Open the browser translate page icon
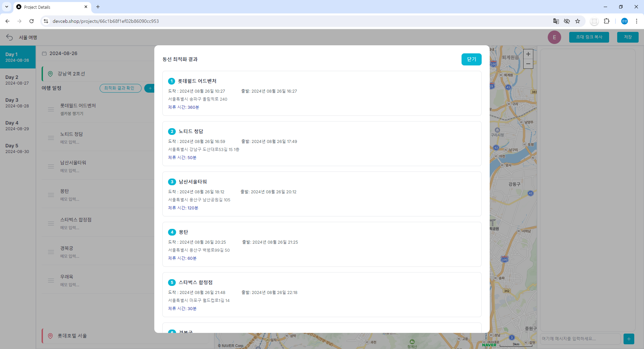The image size is (644, 349). [x=556, y=21]
